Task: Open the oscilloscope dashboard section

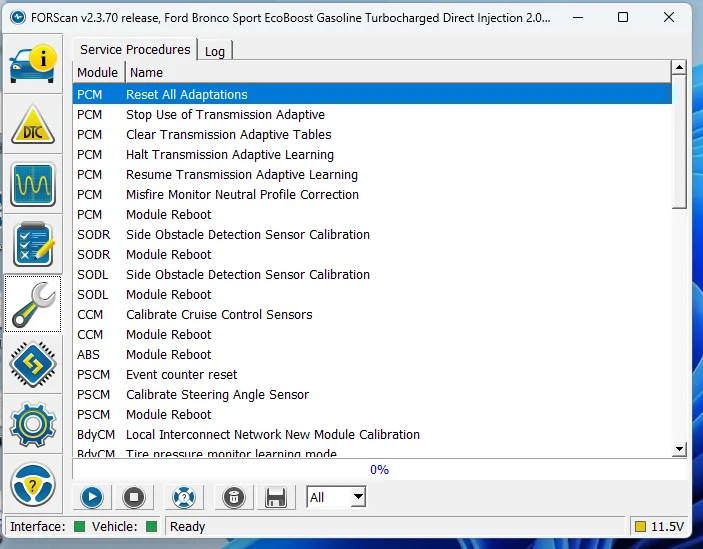Action: (33, 185)
